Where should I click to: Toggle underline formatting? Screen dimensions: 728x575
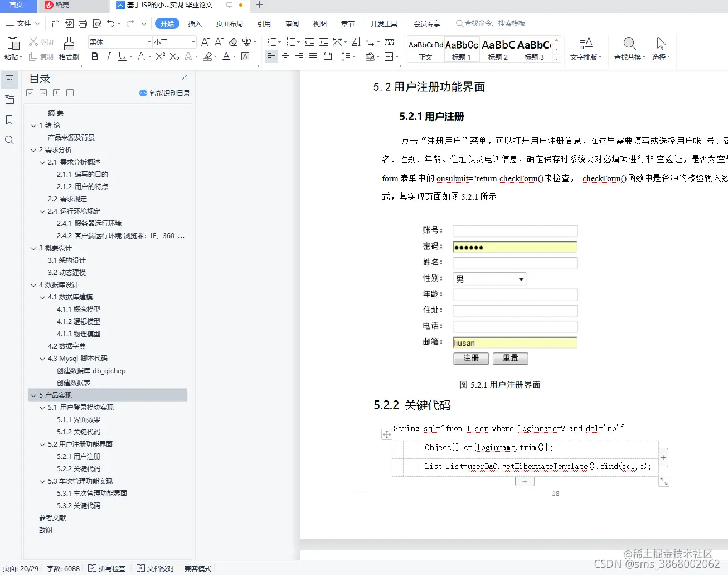(122, 56)
